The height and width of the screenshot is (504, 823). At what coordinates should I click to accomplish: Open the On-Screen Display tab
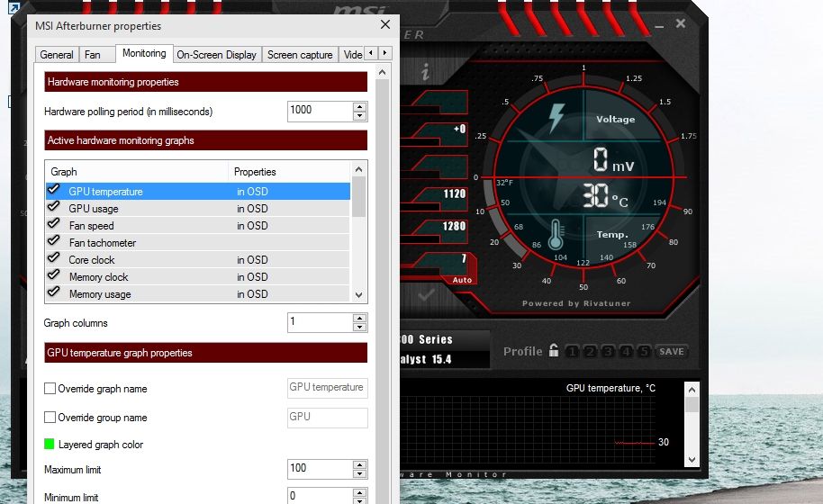pos(216,55)
